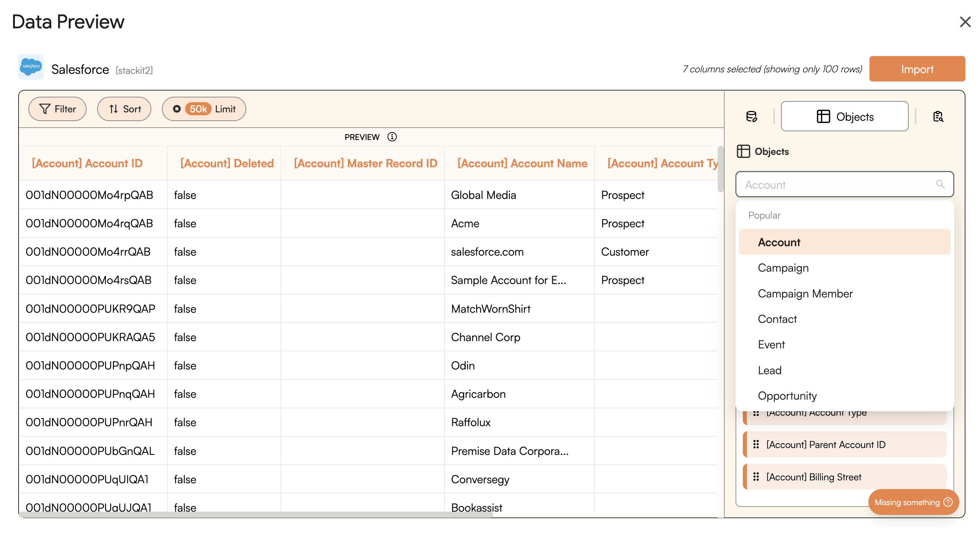Click drag handle on Parent Account ID

[756, 444]
